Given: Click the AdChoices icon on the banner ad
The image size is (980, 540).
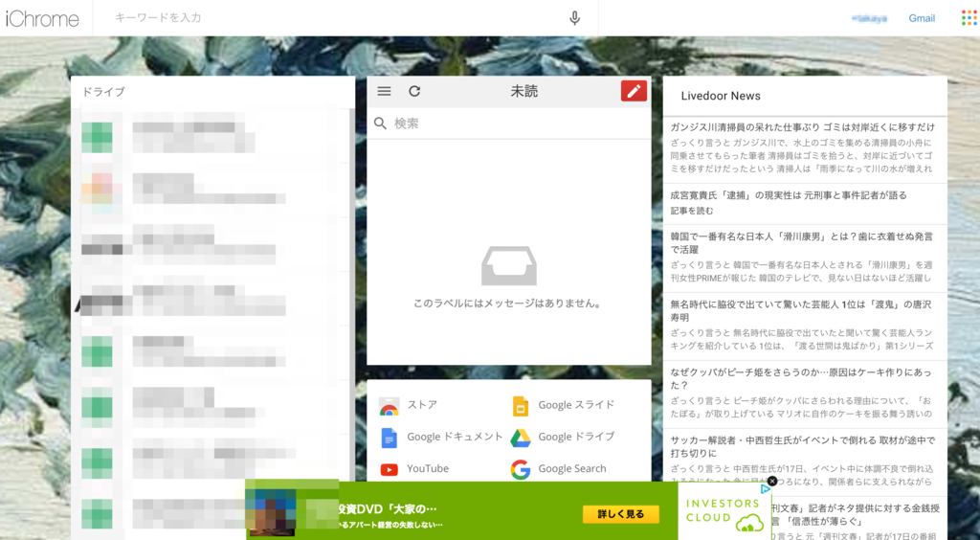Looking at the screenshot, I should (x=765, y=488).
